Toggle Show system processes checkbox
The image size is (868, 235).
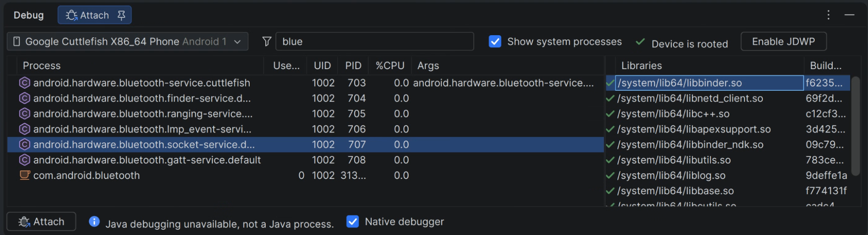coord(495,41)
